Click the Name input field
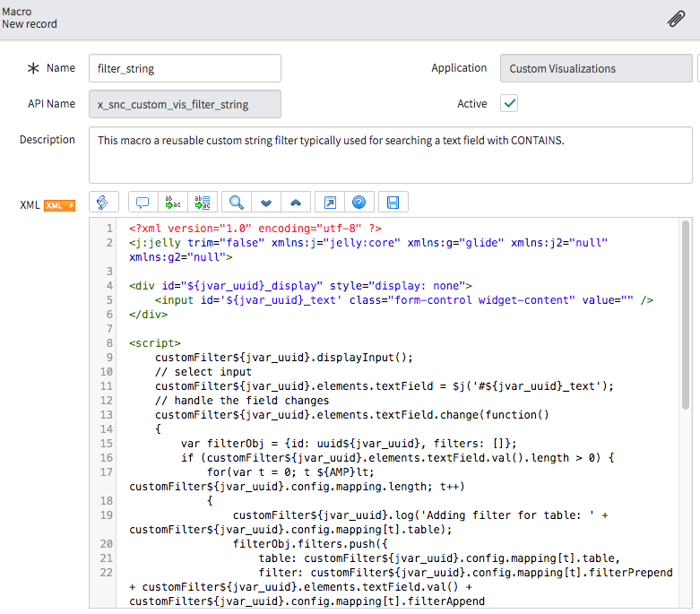The height and width of the screenshot is (614, 700). coord(185,68)
